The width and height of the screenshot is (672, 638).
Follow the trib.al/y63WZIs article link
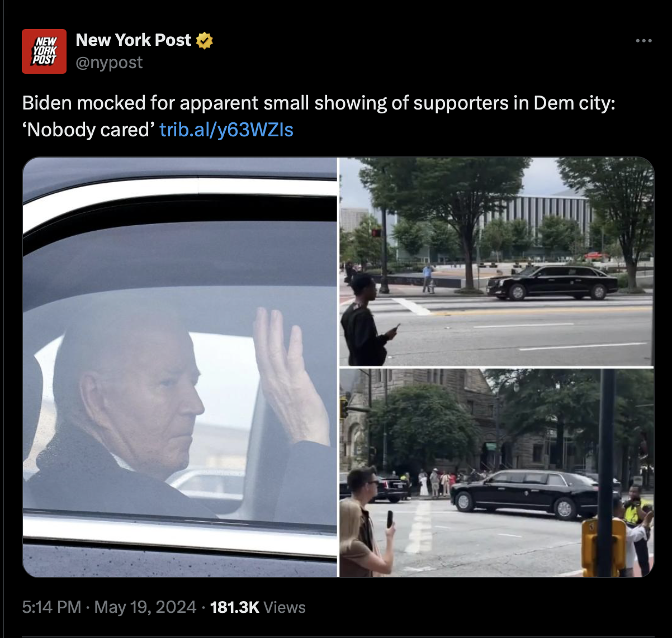click(x=226, y=130)
